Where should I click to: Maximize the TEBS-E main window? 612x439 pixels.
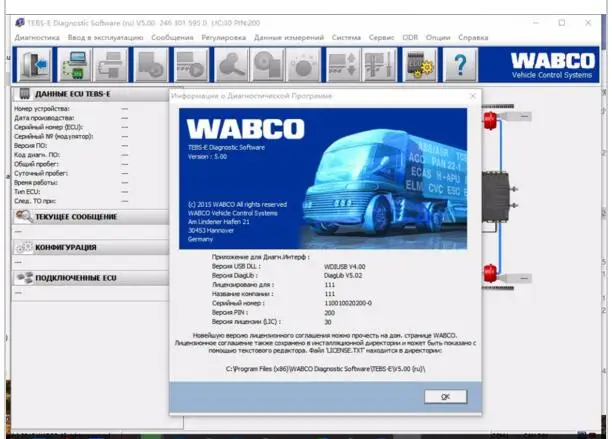click(x=562, y=23)
